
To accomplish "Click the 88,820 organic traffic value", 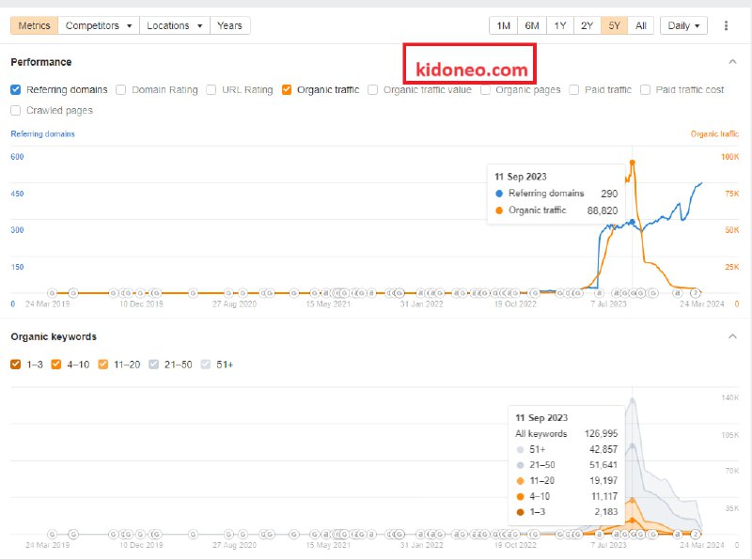I will [603, 210].
